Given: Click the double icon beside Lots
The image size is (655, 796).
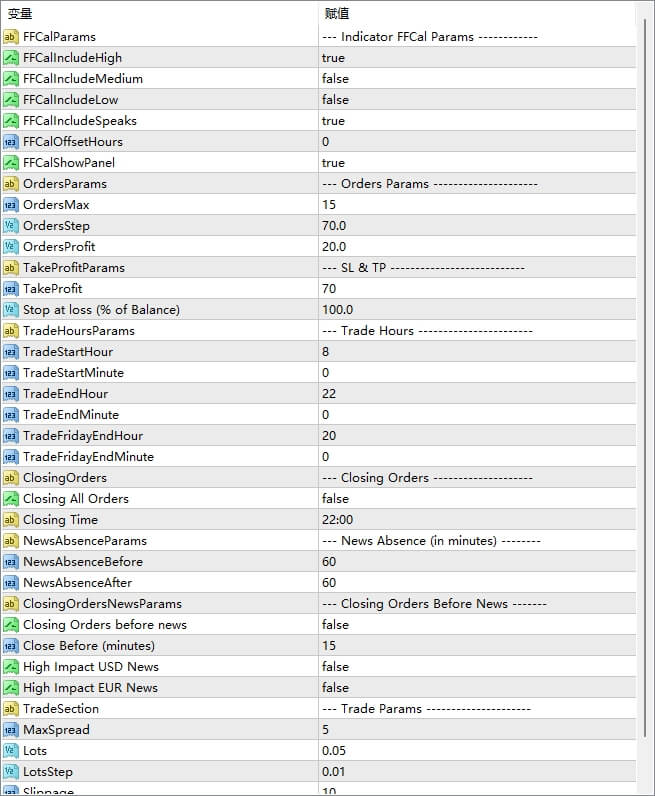Looking at the screenshot, I should tap(10, 751).
